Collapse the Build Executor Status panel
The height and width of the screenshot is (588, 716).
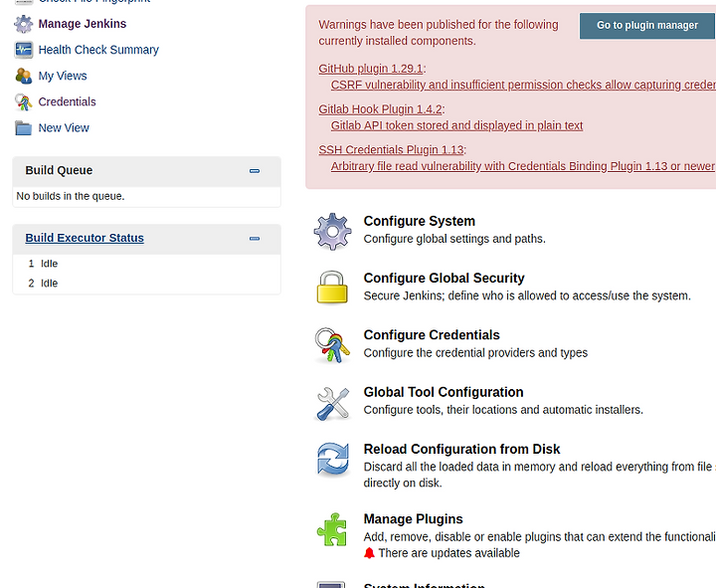tap(255, 239)
